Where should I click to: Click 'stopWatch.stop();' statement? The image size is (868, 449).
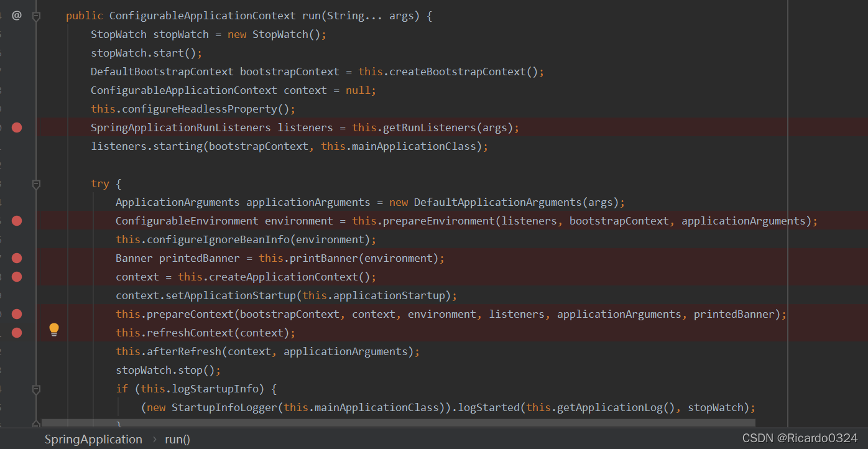[x=169, y=370]
